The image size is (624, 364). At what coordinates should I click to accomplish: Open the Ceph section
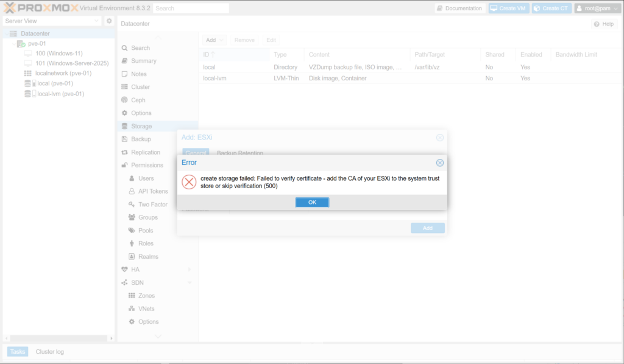coord(138,100)
